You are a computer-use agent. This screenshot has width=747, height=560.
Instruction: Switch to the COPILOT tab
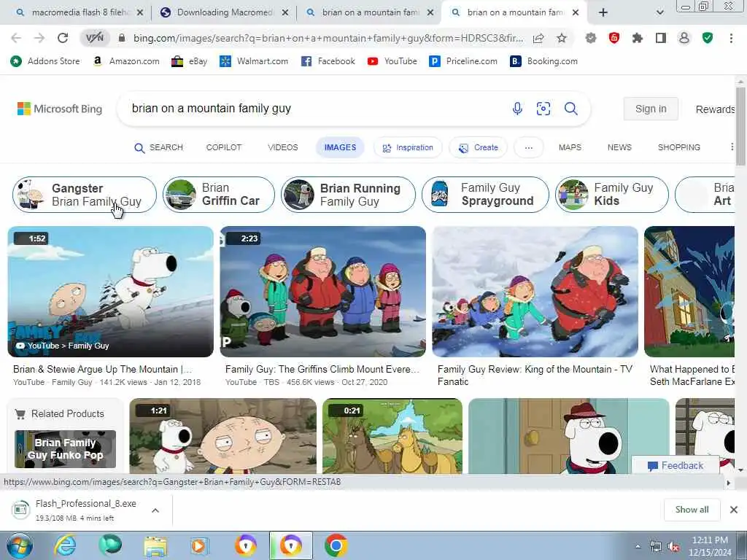pos(224,147)
